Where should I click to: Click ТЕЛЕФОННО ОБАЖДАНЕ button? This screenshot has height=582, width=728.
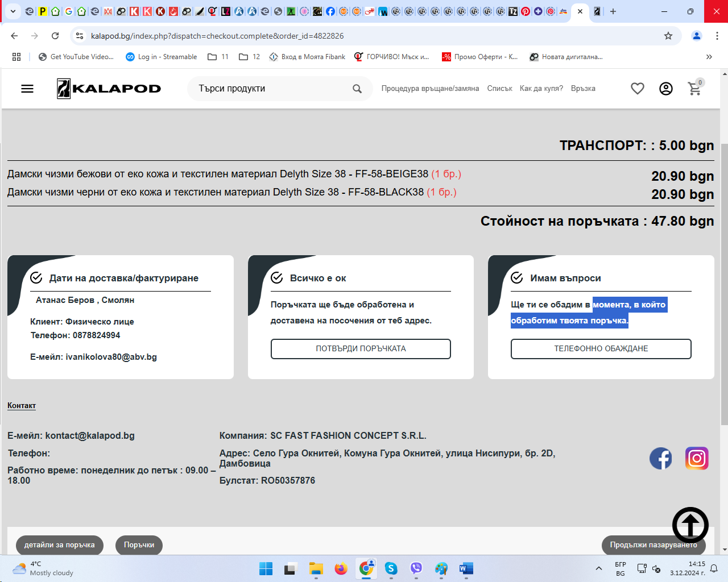(601, 349)
